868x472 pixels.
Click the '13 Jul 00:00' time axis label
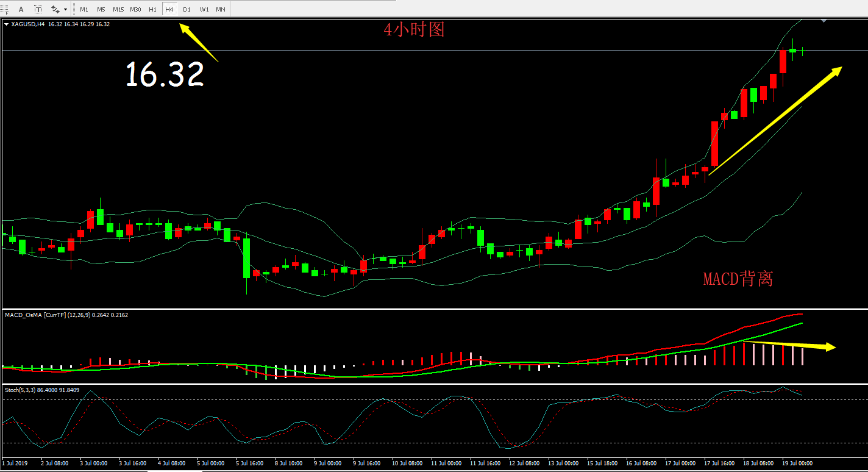point(563,463)
